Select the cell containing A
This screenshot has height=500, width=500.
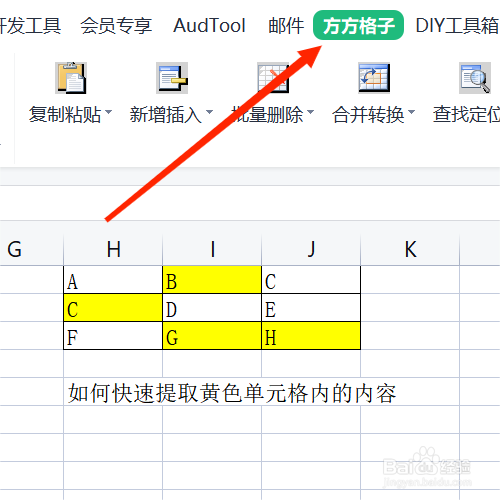click(x=113, y=280)
